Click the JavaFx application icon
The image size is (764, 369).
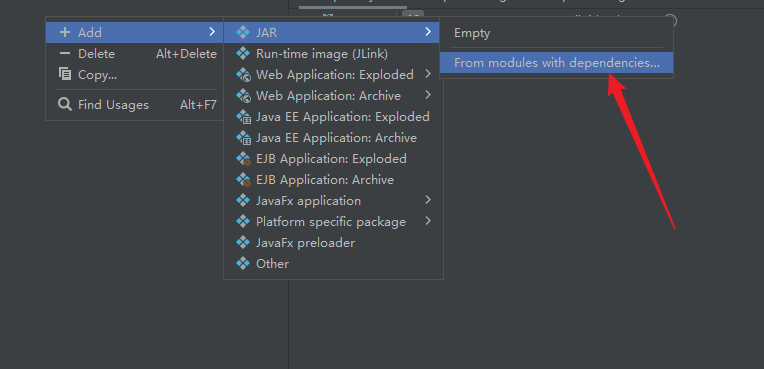pyautogui.click(x=243, y=200)
